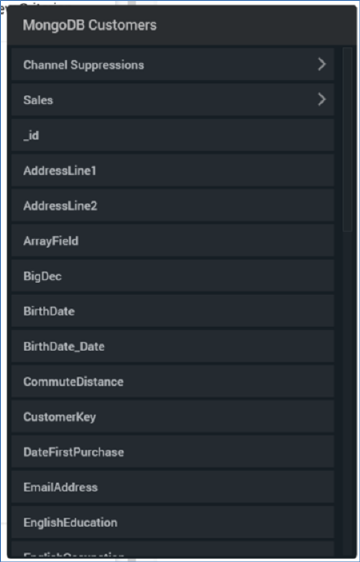Click the scrollbar track below the thumb

click(347, 394)
